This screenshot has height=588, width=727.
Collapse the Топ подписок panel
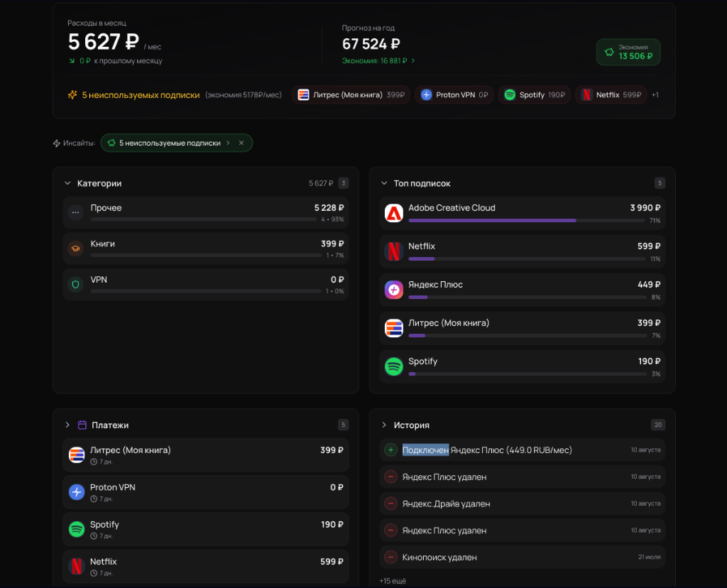click(x=384, y=183)
